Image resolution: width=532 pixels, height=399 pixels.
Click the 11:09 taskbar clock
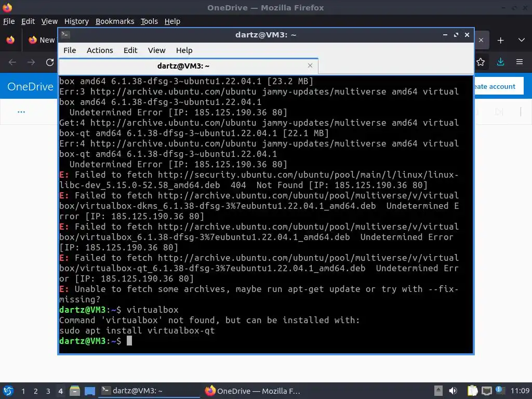point(520,391)
